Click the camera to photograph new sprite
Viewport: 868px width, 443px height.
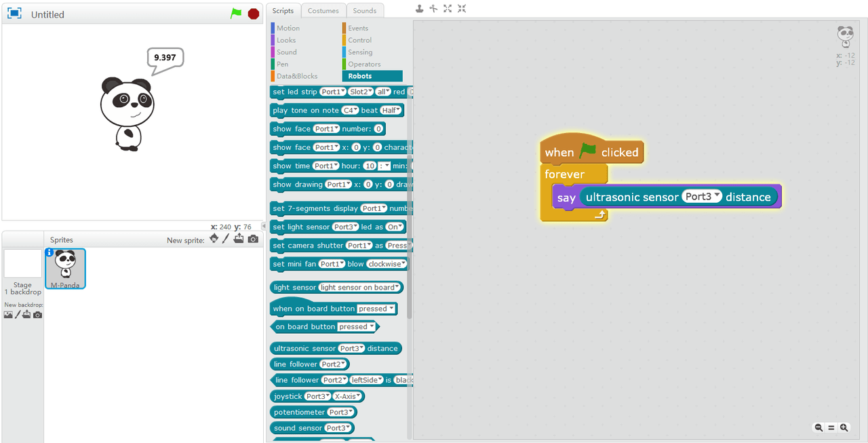click(x=253, y=239)
